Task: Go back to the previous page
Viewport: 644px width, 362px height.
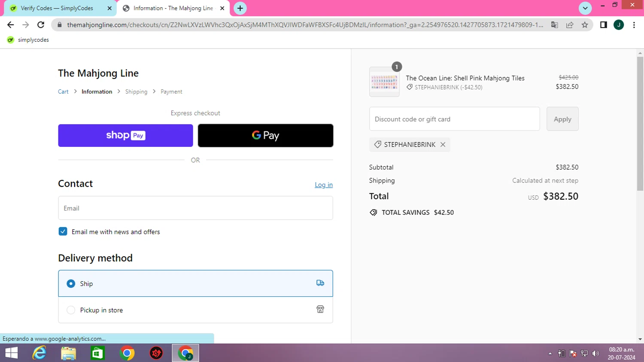Action: (11, 25)
